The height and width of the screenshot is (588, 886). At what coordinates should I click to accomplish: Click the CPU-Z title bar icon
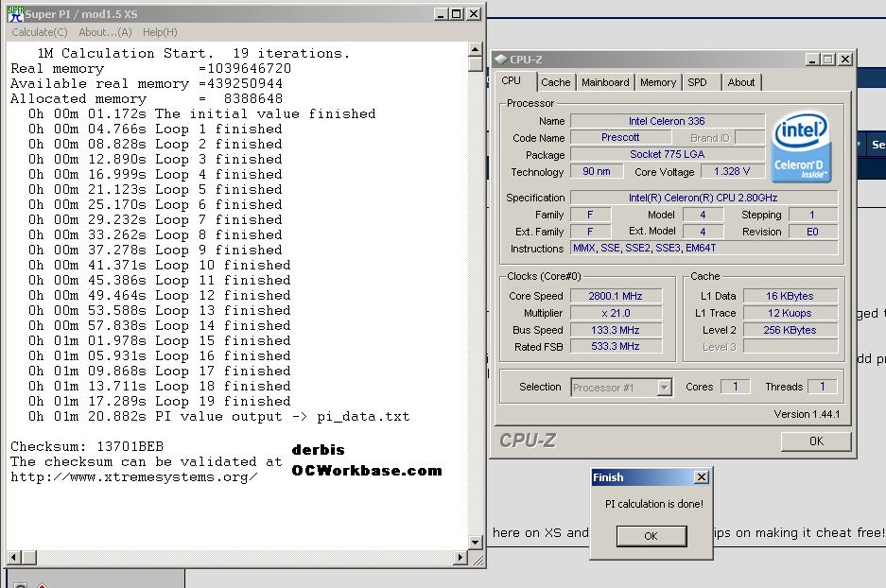pyautogui.click(x=500, y=59)
